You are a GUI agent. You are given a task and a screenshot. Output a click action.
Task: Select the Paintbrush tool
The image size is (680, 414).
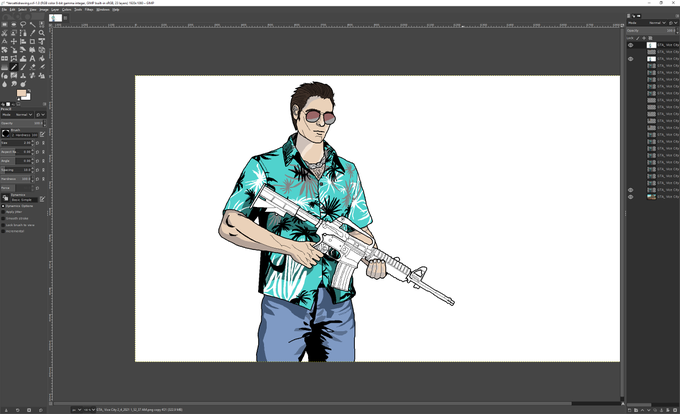tap(23, 67)
